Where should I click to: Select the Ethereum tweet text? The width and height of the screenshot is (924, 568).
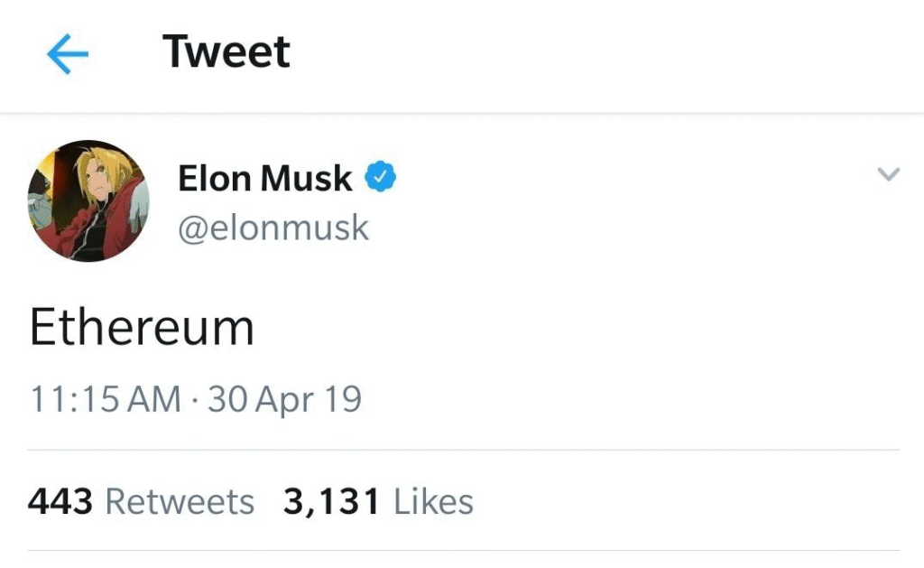(x=142, y=327)
